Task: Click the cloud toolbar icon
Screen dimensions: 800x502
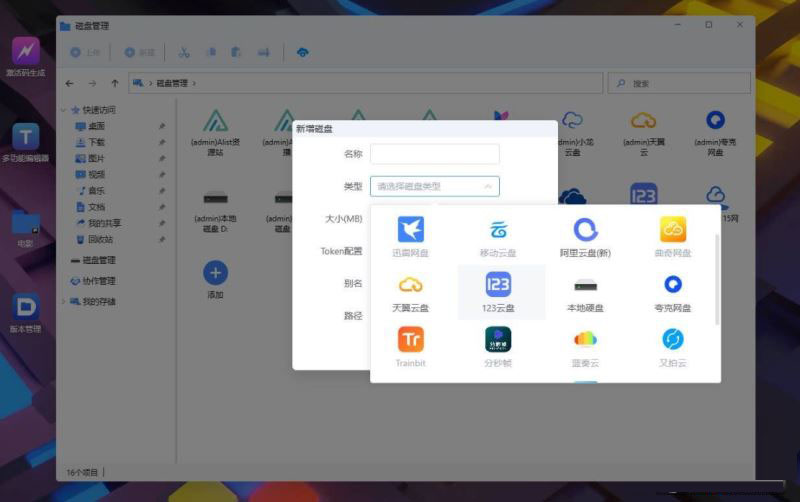Action: pyautogui.click(x=303, y=52)
